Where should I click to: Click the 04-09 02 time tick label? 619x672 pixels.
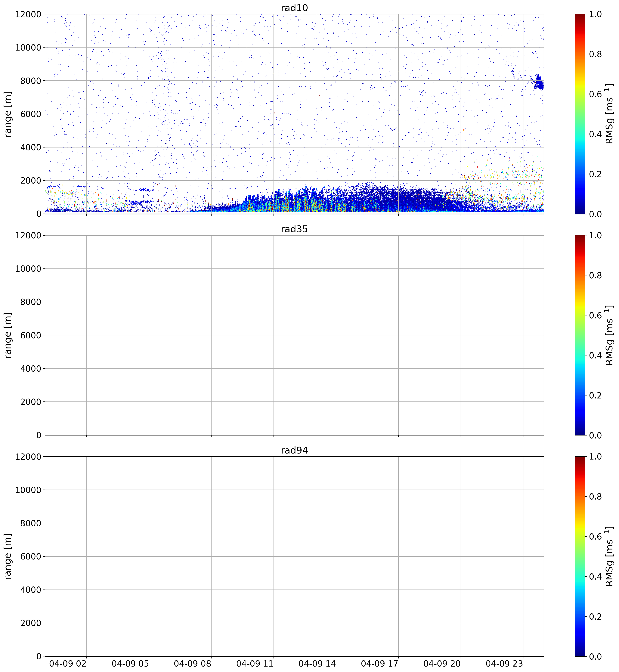point(68,664)
